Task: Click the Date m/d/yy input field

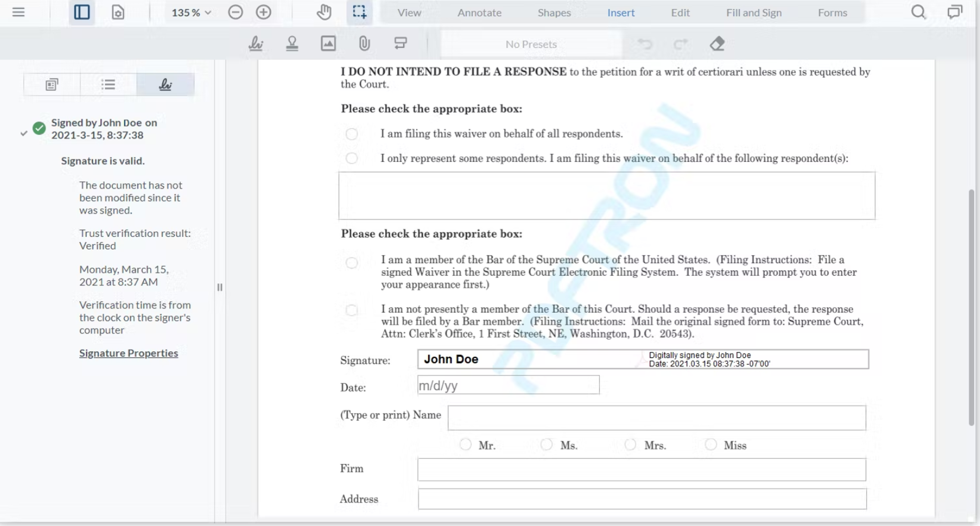Action: click(x=508, y=385)
